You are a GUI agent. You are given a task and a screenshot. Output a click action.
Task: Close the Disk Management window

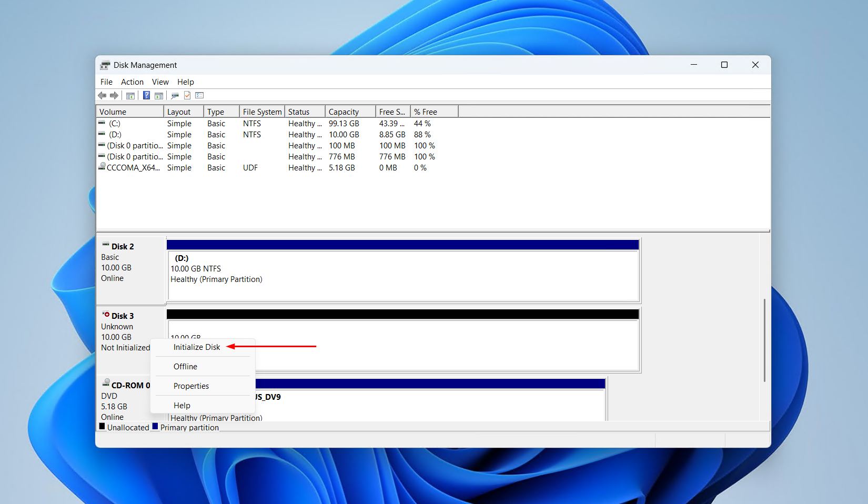click(755, 65)
